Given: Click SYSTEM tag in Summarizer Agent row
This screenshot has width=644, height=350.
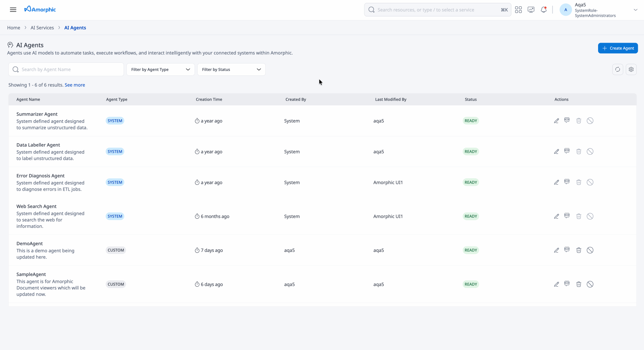Looking at the screenshot, I should [115, 121].
